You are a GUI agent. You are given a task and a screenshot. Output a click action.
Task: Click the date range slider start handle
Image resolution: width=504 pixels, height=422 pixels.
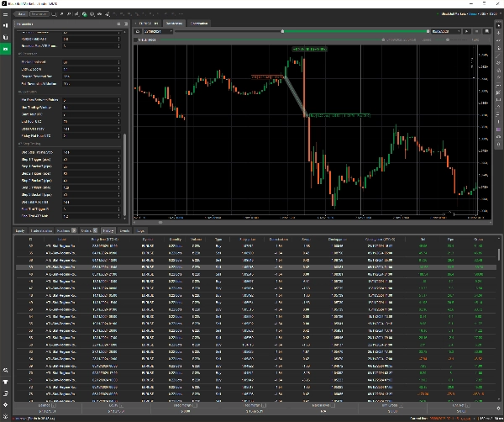coord(282,31)
